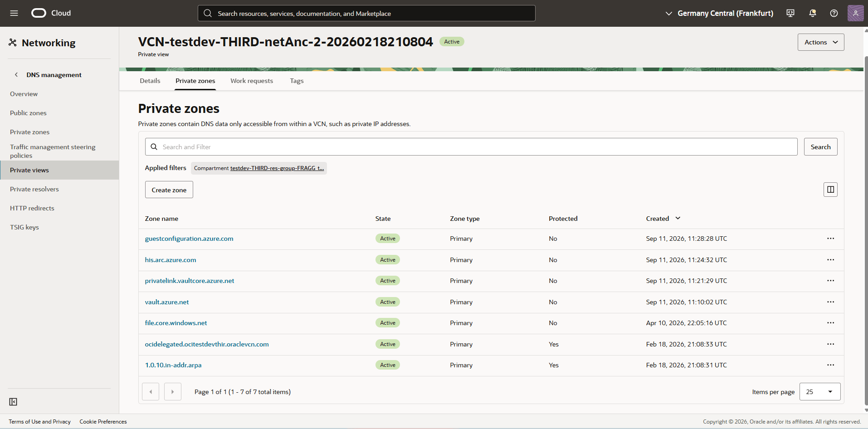
Task: Open actions menu for file.core.windows.net
Action: (x=830, y=323)
